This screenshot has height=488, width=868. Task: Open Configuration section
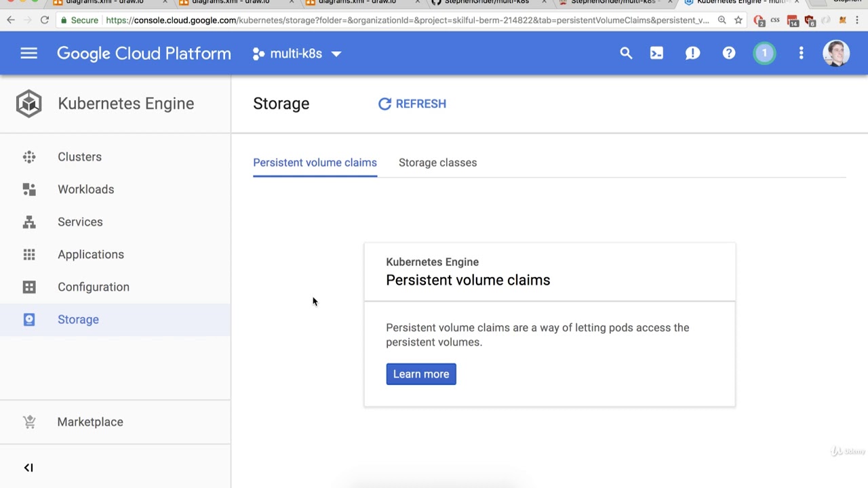(94, 287)
